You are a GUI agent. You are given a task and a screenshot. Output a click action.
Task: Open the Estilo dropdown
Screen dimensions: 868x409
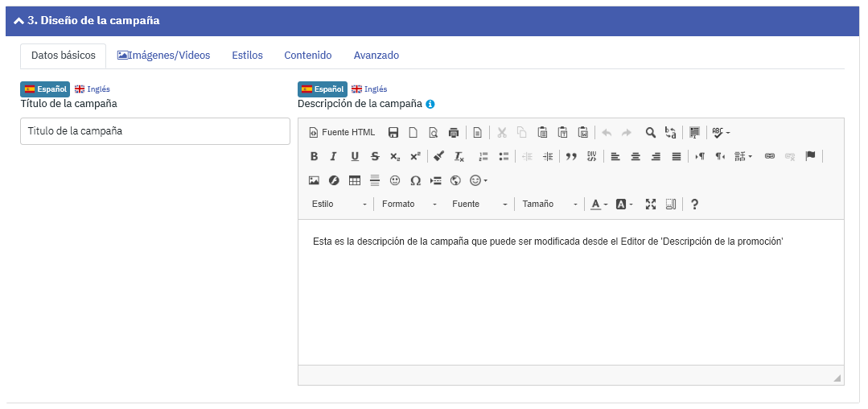coord(339,204)
